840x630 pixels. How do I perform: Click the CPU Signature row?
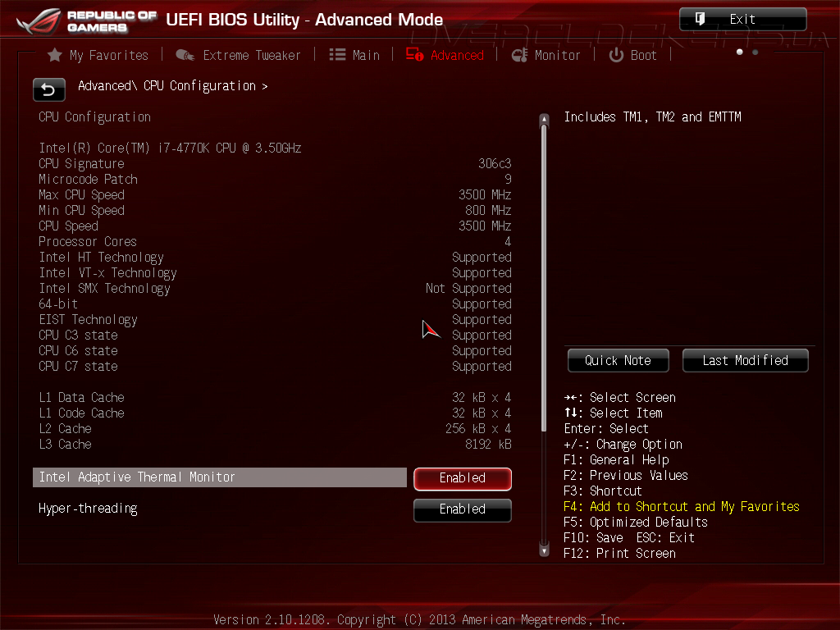(x=275, y=163)
